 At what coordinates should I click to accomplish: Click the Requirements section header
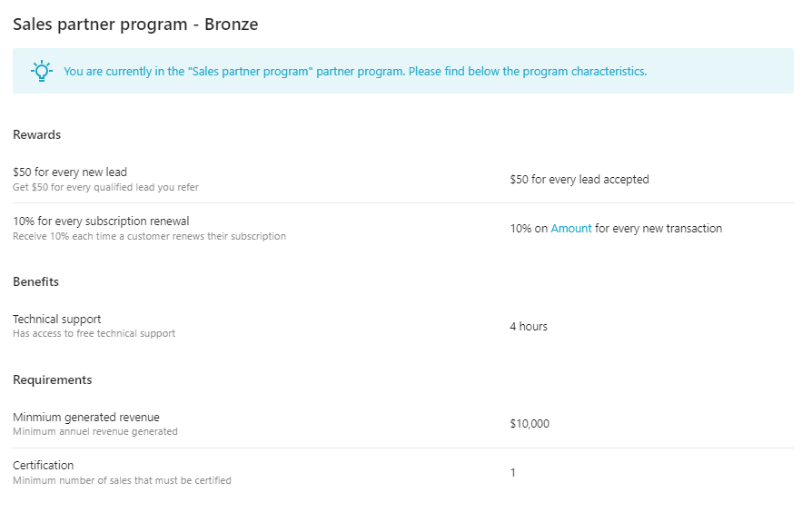point(53,380)
